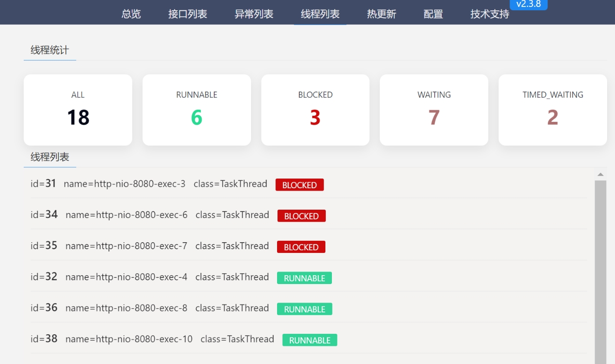Open the 配置 settings tab
Image resolution: width=615 pixels, height=364 pixels.
click(433, 14)
